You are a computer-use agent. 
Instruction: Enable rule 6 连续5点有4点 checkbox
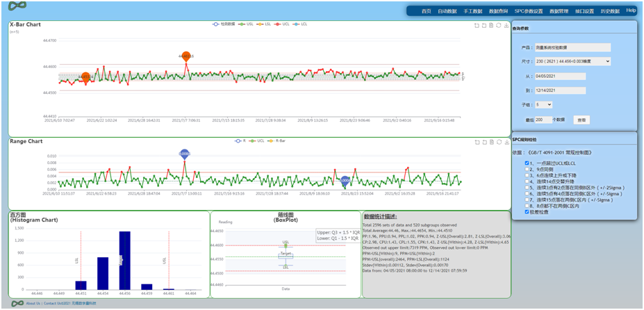(527, 194)
